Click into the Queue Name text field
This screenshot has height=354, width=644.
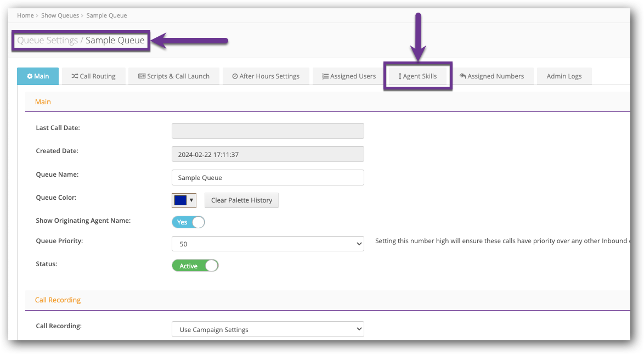(268, 178)
